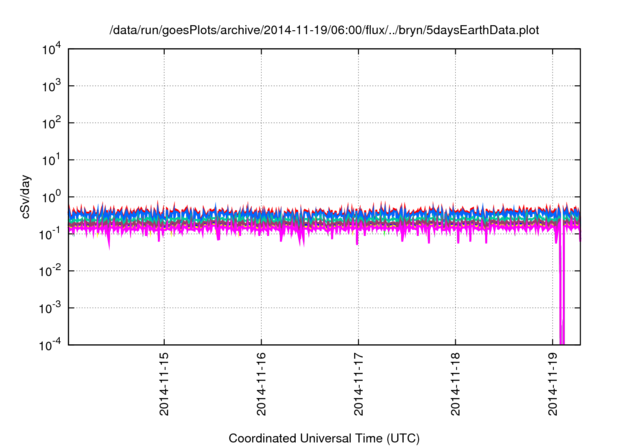
Task: Click the 10^-3 y-axis tick label
Action: pos(49,308)
